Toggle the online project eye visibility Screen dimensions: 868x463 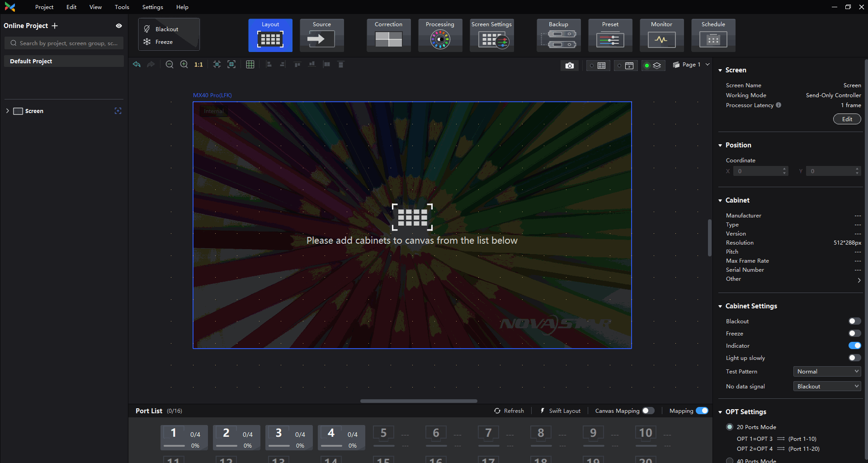point(119,26)
